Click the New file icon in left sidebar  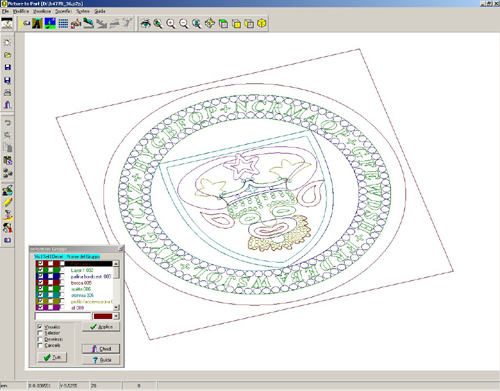(7, 42)
